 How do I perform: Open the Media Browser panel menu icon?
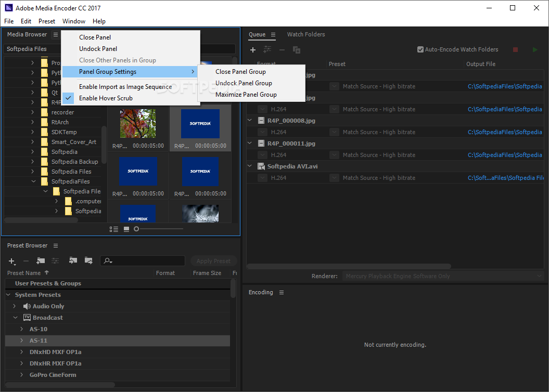[x=55, y=34]
